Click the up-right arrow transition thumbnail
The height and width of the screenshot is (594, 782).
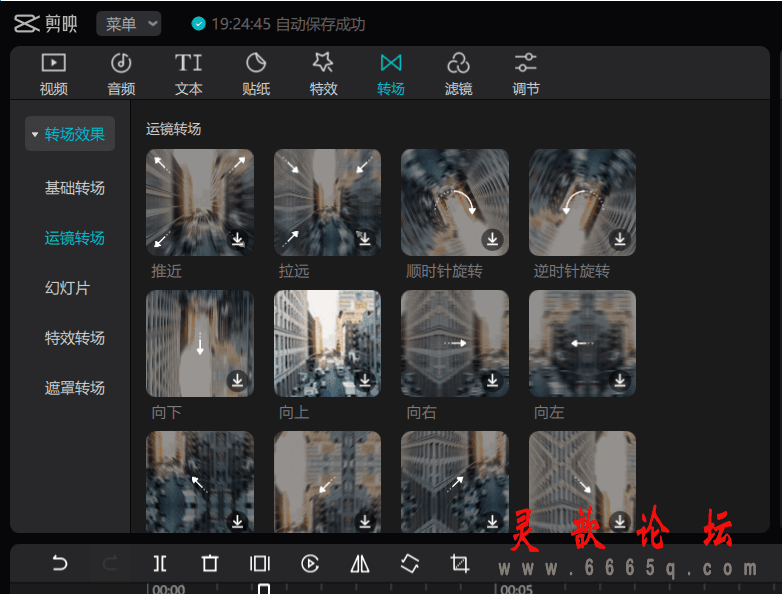click(455, 482)
